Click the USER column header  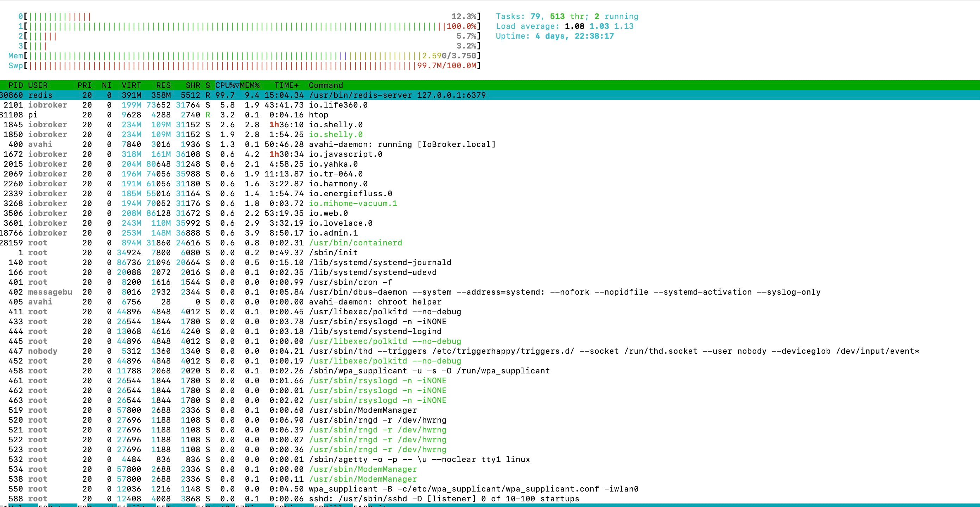(x=38, y=85)
